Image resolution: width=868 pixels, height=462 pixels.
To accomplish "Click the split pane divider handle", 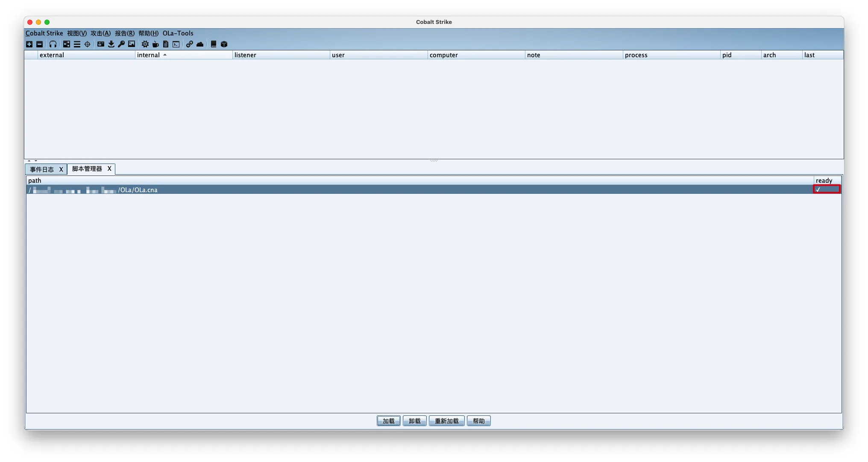I will 434,161.
